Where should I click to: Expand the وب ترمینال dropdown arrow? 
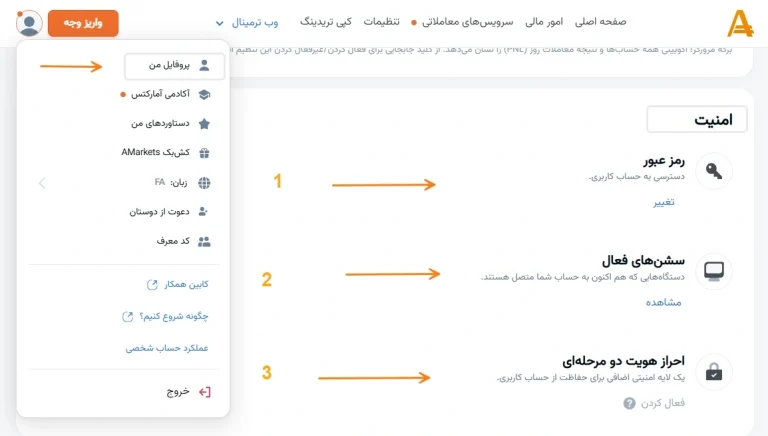click(x=219, y=23)
